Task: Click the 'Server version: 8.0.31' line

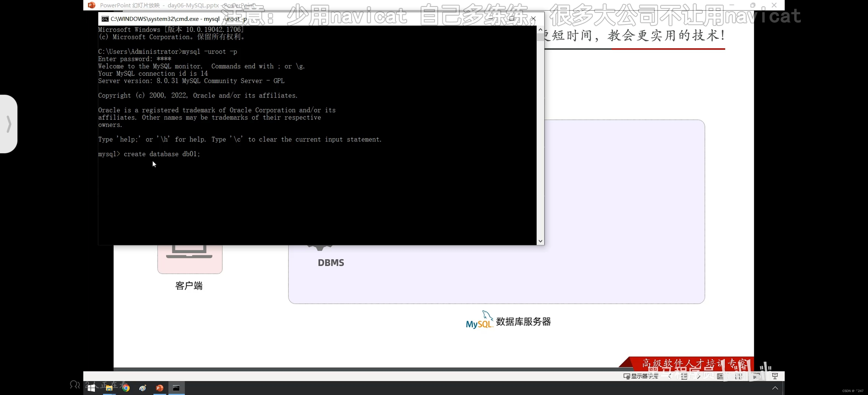Action: click(x=192, y=81)
